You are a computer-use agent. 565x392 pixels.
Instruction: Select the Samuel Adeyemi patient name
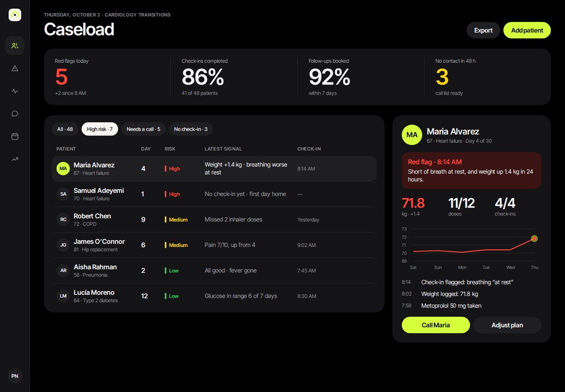click(98, 191)
